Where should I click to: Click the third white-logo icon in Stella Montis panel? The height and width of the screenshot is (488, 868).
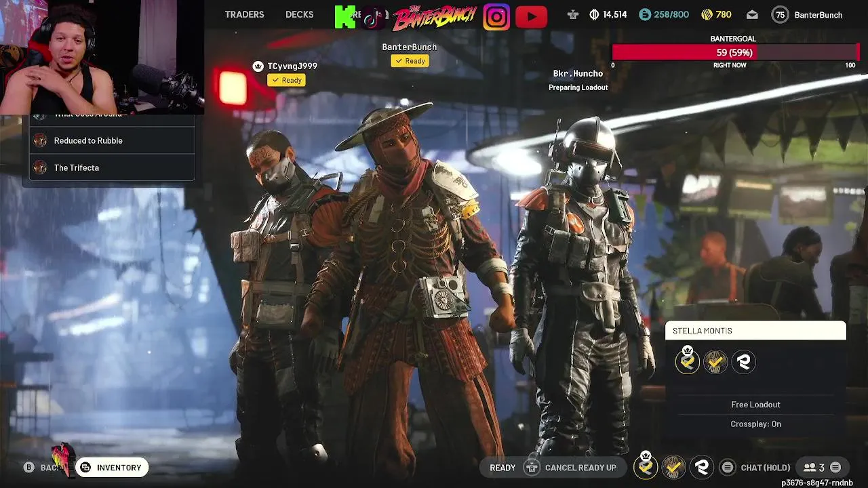tap(744, 362)
